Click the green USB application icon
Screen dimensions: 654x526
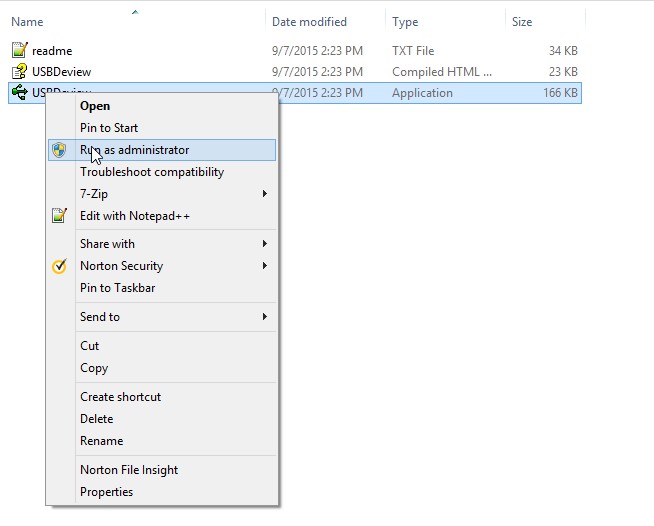(x=20, y=92)
